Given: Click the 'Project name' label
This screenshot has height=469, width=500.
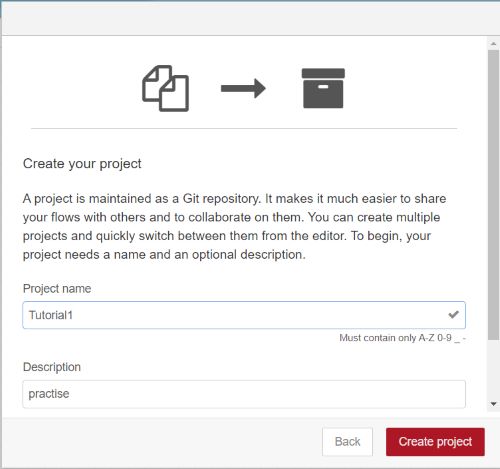Looking at the screenshot, I should click(57, 289).
